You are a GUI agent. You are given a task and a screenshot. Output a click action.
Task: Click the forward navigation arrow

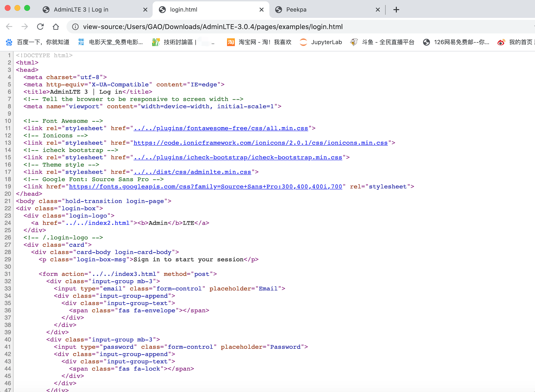click(x=24, y=27)
